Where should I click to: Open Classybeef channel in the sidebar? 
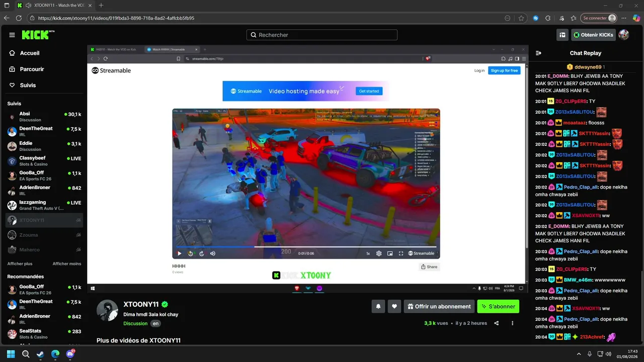pos(44,161)
